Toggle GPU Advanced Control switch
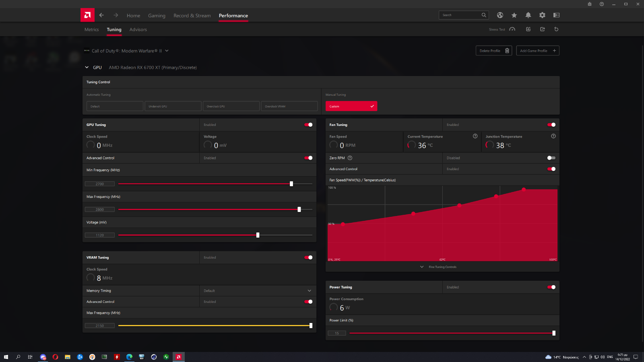 click(x=308, y=158)
